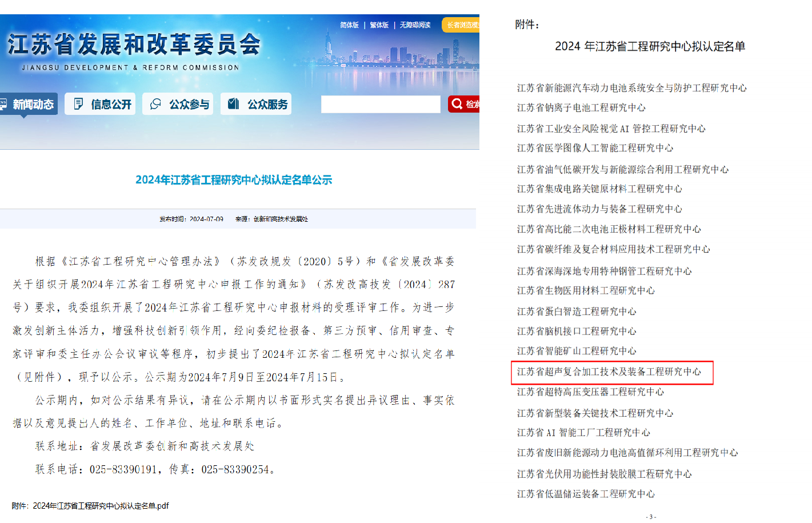Activate 长者浏览模式 for elderly users
This screenshot has height=523, width=812.
pos(463,25)
